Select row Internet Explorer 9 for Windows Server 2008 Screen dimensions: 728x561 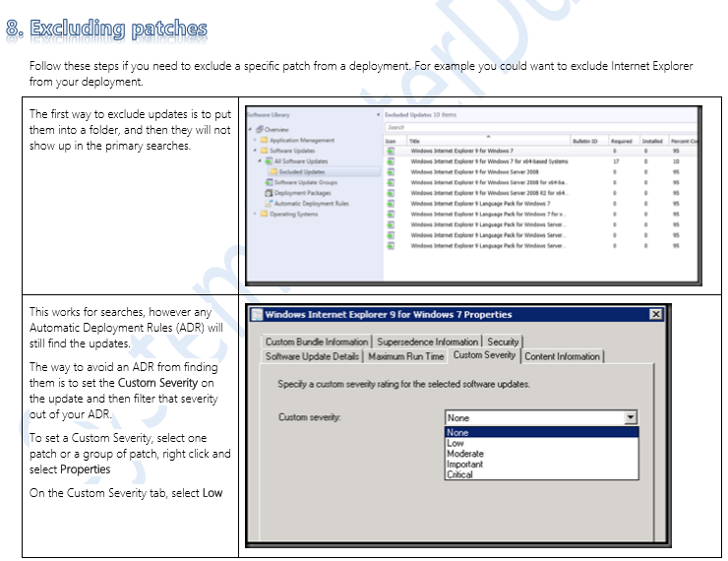pyautogui.click(x=541, y=172)
